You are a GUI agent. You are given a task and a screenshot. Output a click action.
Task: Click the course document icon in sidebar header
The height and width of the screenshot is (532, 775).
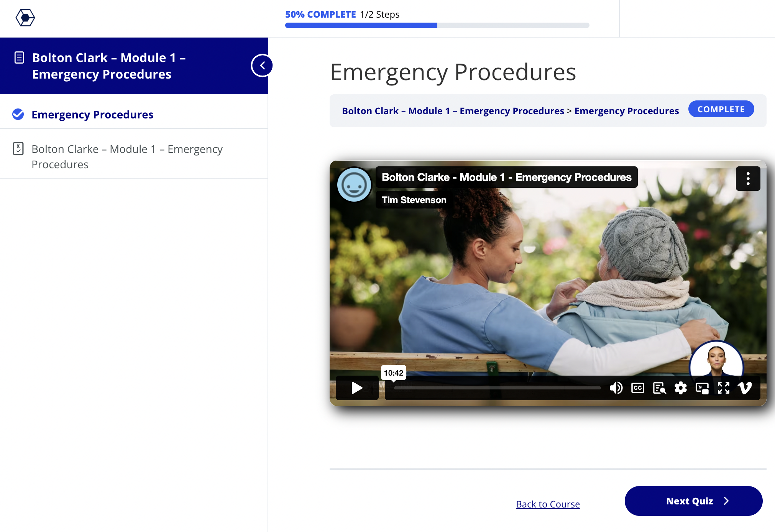[19, 58]
